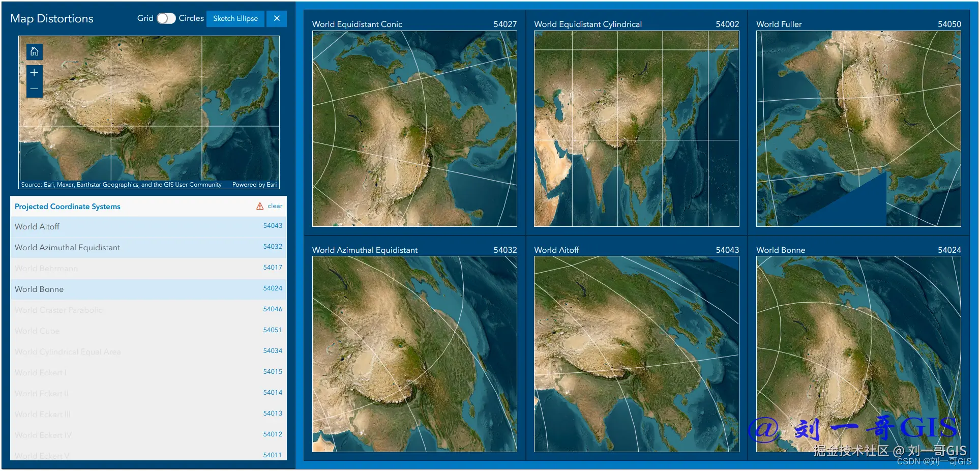Open the World Equidistant Conic map thumbnail
This screenshot has width=980, height=471.
coord(414,129)
